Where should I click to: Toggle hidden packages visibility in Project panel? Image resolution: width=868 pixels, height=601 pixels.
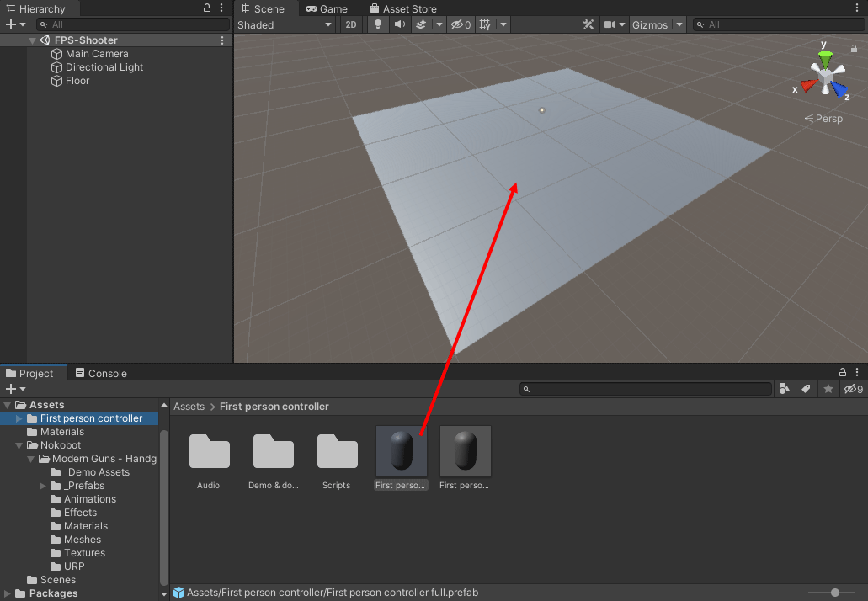point(854,389)
